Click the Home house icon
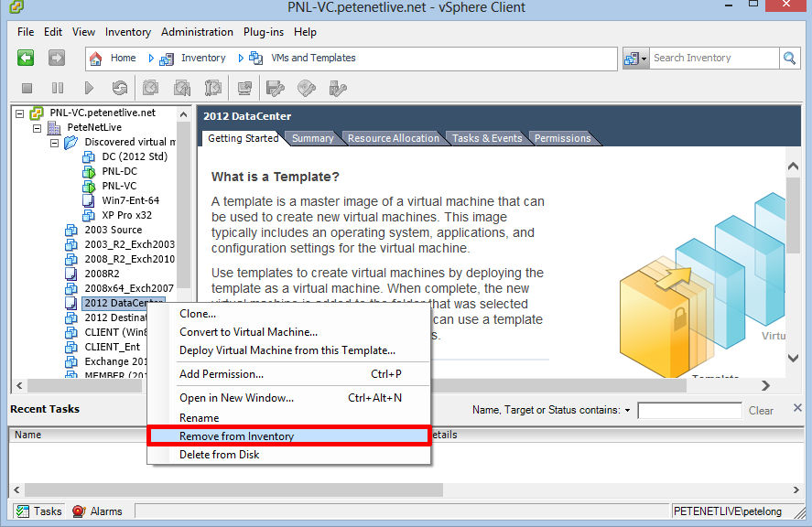This screenshot has width=812, height=527. pos(96,58)
